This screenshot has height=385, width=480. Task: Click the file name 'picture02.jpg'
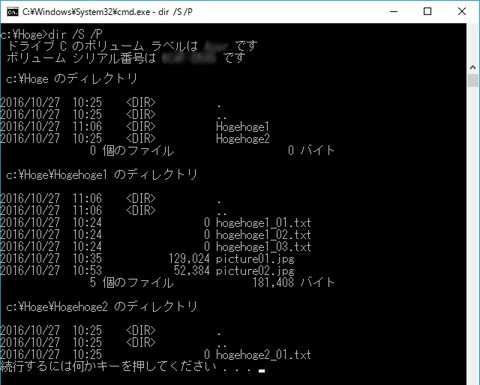coord(255,271)
